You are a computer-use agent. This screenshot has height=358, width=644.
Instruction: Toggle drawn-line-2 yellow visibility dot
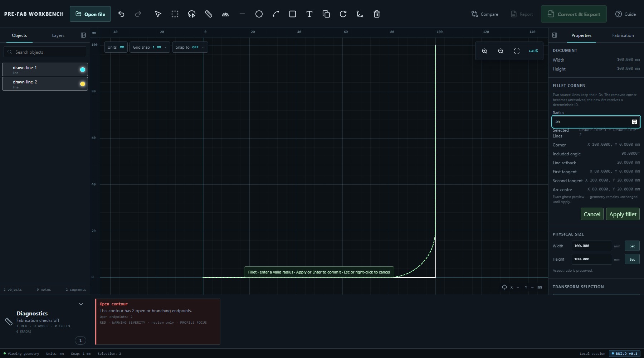[83, 84]
